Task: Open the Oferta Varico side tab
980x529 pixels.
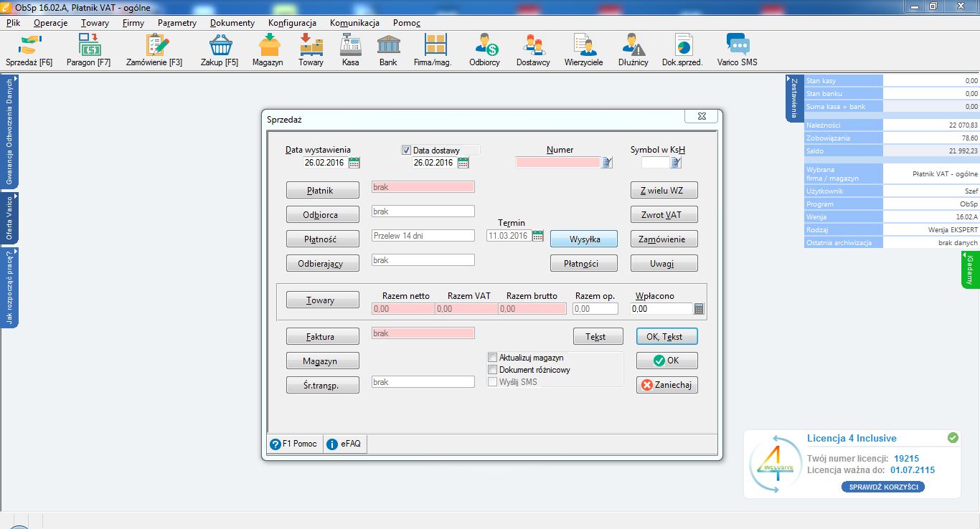Action: coord(9,219)
